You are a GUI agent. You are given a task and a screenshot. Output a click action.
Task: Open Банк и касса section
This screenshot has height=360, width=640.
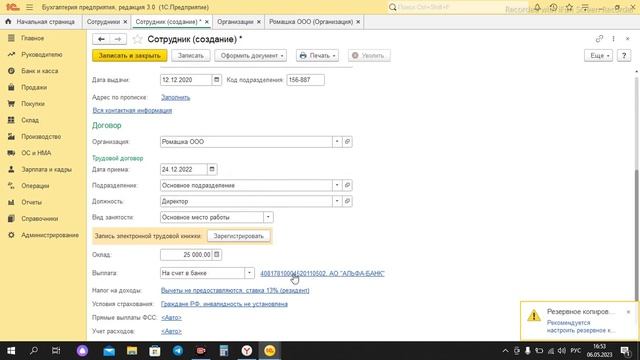click(x=40, y=71)
